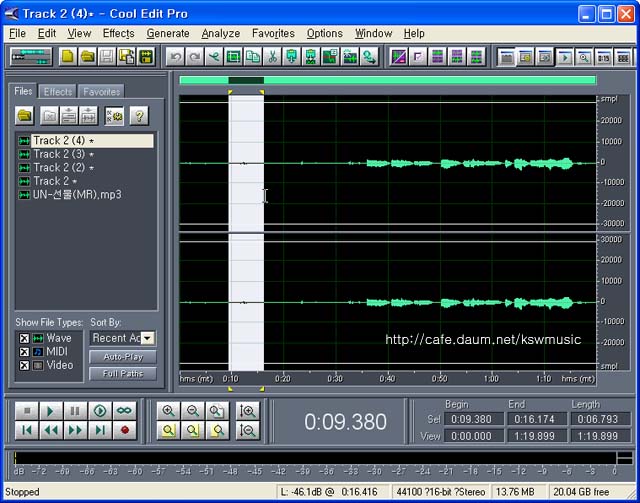This screenshot has width=640, height=503.
Task: Open file icon in Files panel
Action: point(24,116)
